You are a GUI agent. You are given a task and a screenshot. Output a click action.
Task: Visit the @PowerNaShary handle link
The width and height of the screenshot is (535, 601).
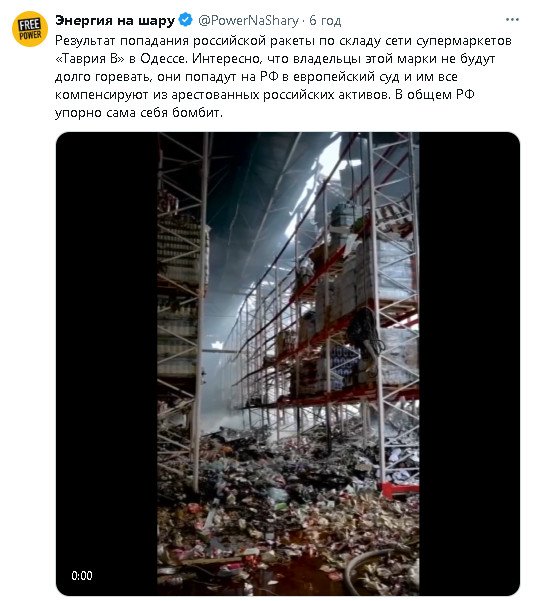tap(248, 20)
